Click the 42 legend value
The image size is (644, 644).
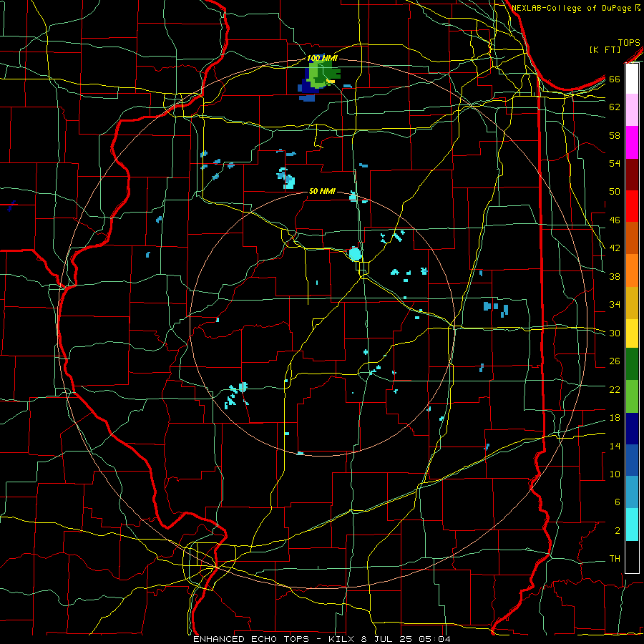tap(615, 248)
